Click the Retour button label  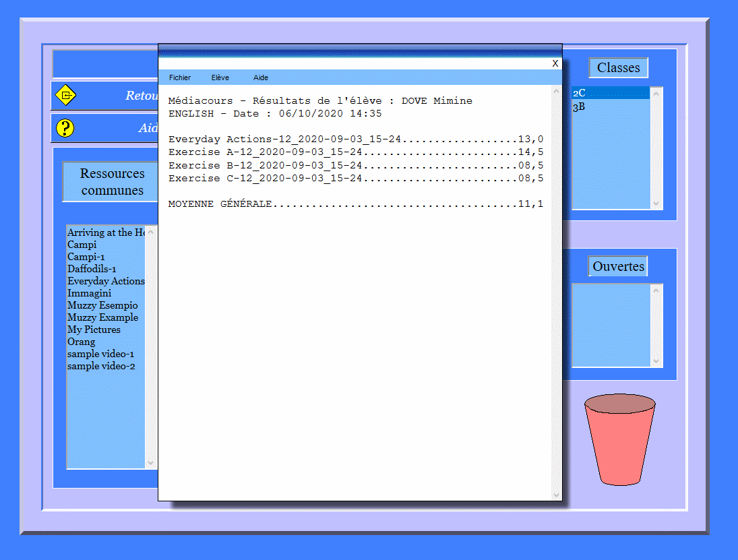tap(142, 96)
